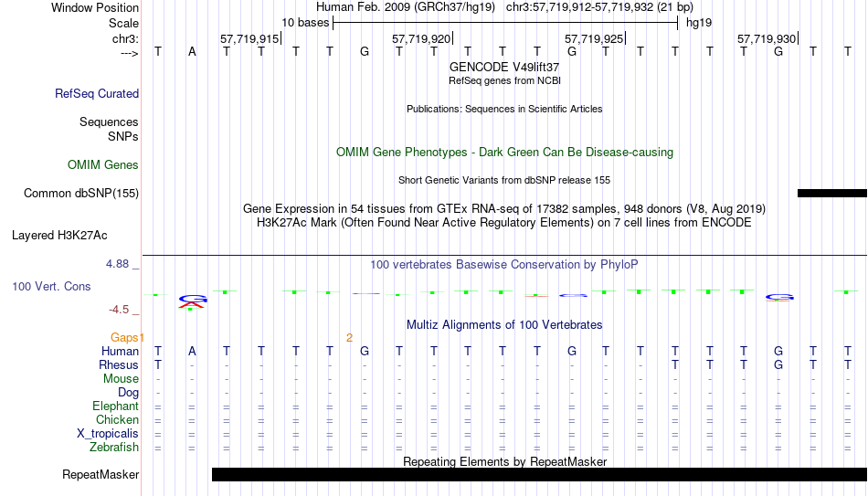Click the RefSeq Curated track label
This screenshot has height=496, width=868.
tap(97, 93)
